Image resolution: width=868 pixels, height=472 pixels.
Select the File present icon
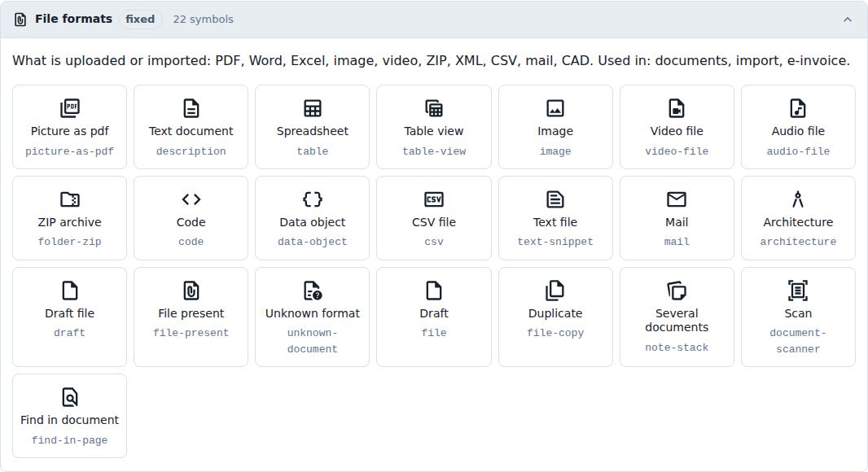click(x=191, y=290)
